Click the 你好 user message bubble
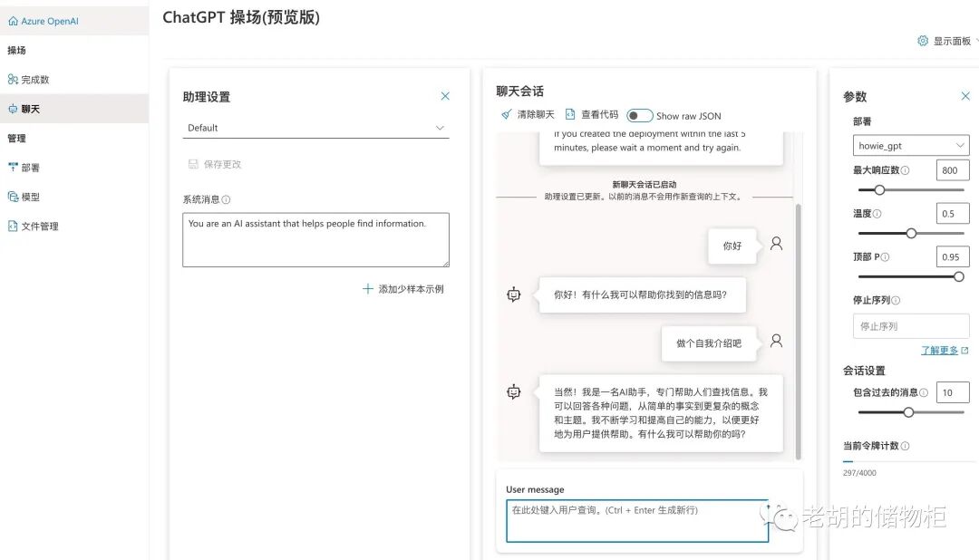Screen dimensions: 979x560 tap(732, 246)
